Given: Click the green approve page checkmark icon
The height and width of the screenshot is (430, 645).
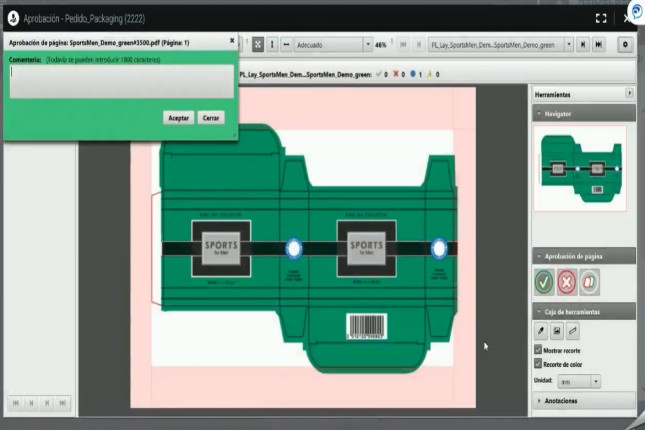Looking at the screenshot, I should pos(544,282).
